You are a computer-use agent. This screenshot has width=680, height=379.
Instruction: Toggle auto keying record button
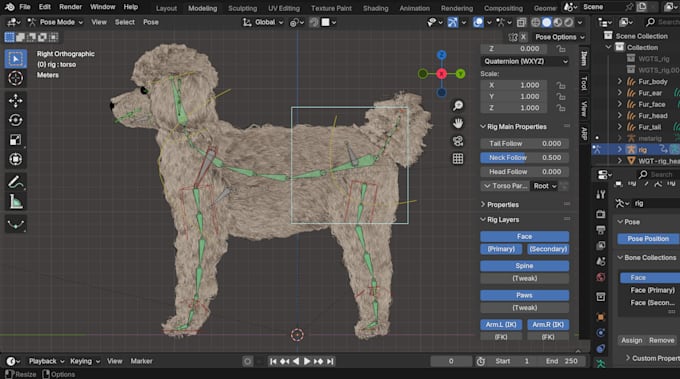247,361
